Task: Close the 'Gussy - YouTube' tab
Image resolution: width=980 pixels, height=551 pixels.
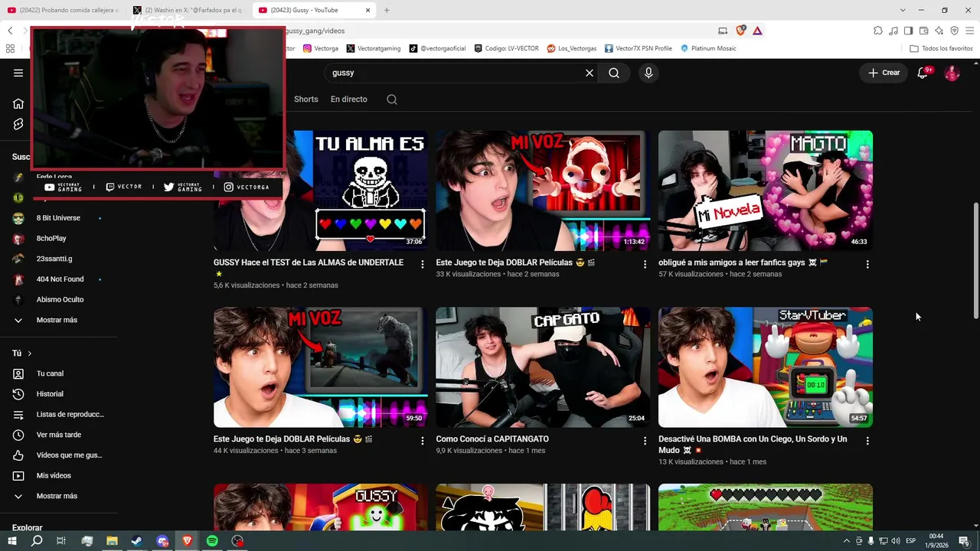Action: 367,10
